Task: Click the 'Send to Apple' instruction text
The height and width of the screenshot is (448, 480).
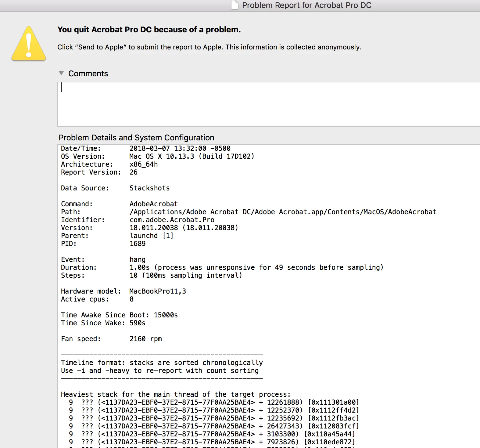Action: 209,47
